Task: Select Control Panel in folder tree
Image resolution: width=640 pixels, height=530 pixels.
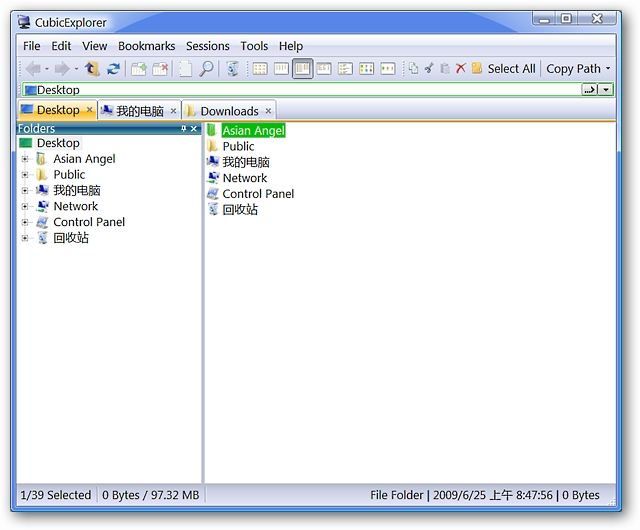Action: [x=89, y=222]
